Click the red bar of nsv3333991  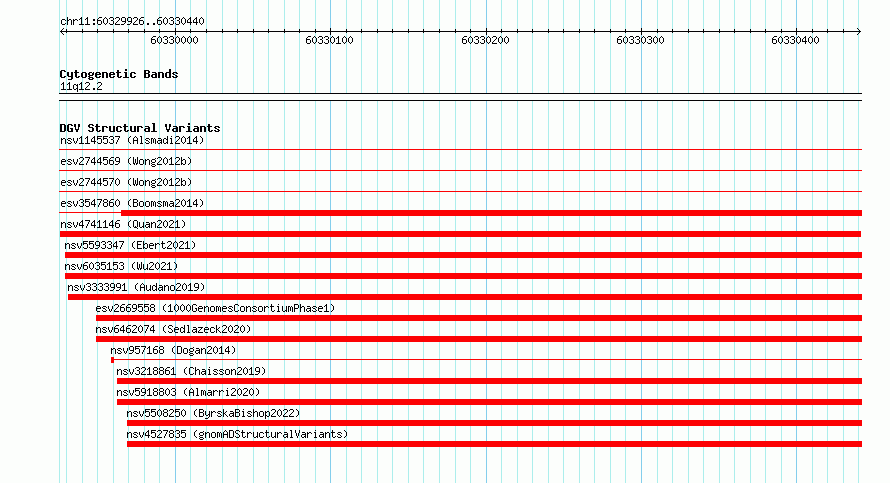465,297
